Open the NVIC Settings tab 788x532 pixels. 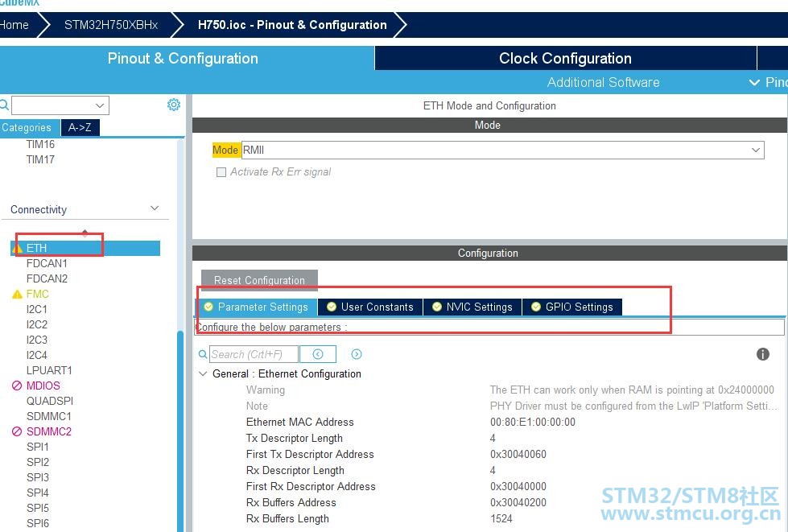click(x=472, y=307)
